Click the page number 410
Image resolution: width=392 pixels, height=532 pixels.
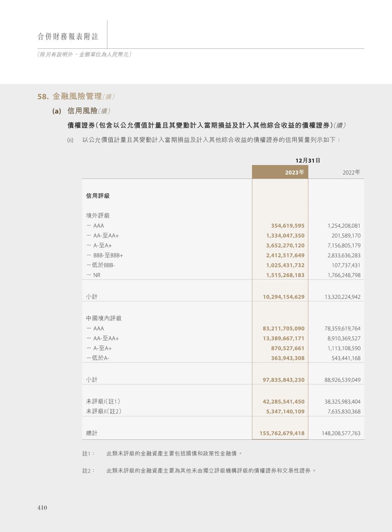tap(42, 508)
